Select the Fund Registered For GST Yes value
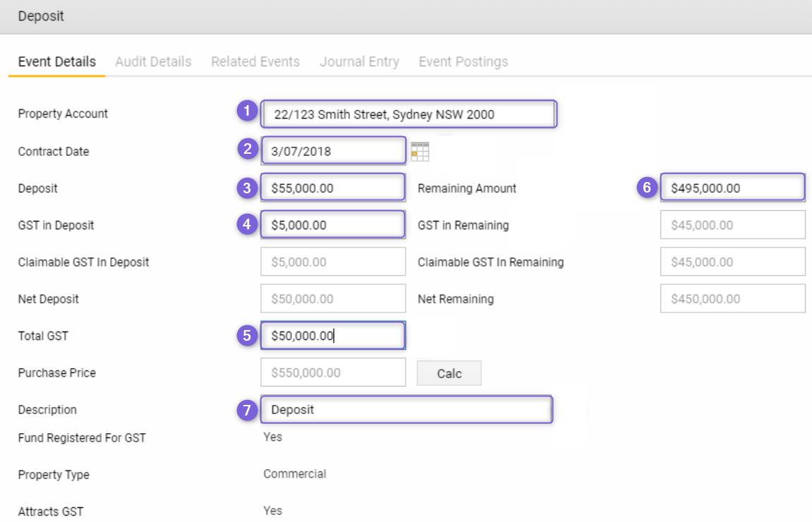The image size is (812, 522). (272, 437)
